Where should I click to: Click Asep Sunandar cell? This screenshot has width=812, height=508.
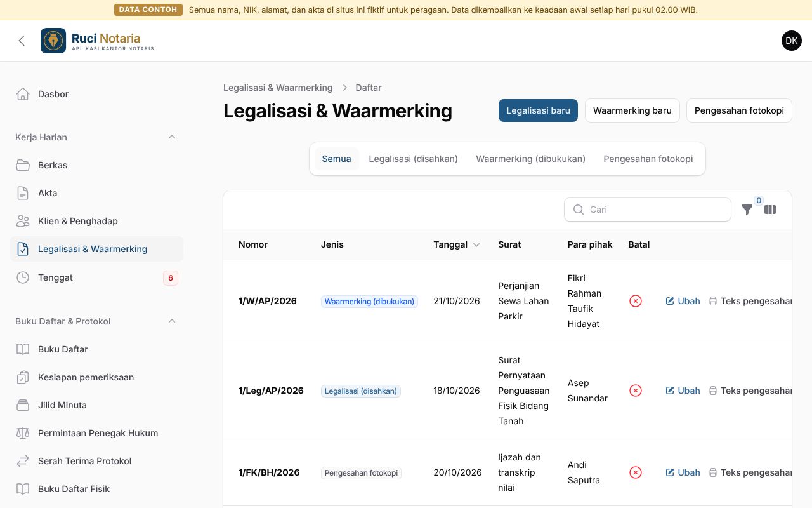point(587,391)
